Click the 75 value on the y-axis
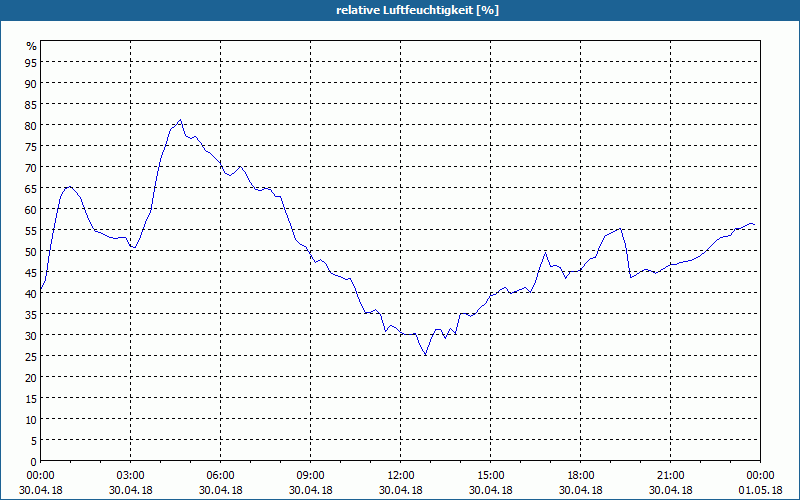This screenshot has width=800, height=500. [31, 146]
